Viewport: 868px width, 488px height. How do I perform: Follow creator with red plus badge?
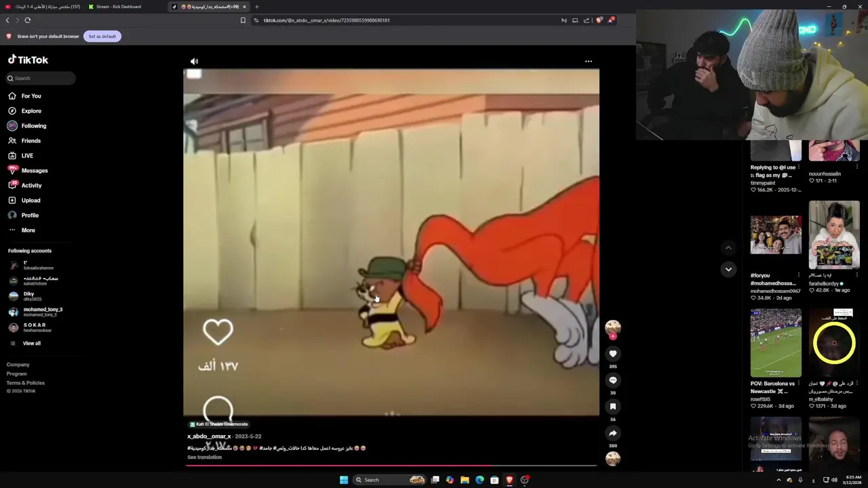pos(612,336)
